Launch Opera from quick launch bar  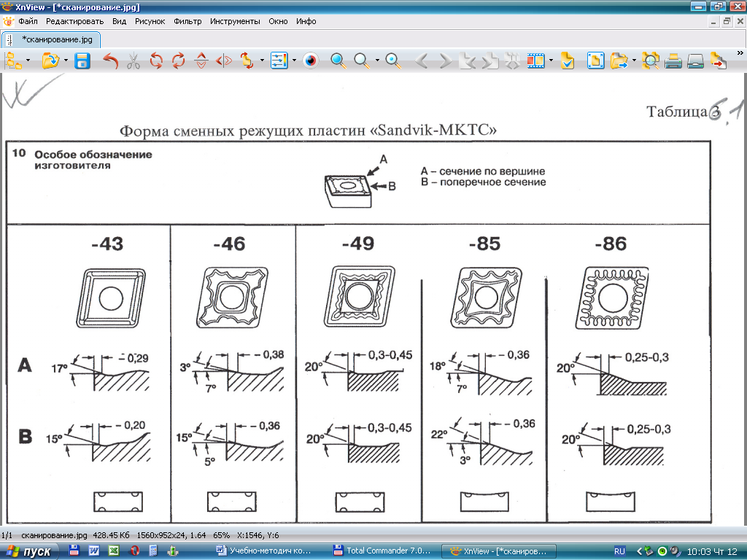pos(134,551)
